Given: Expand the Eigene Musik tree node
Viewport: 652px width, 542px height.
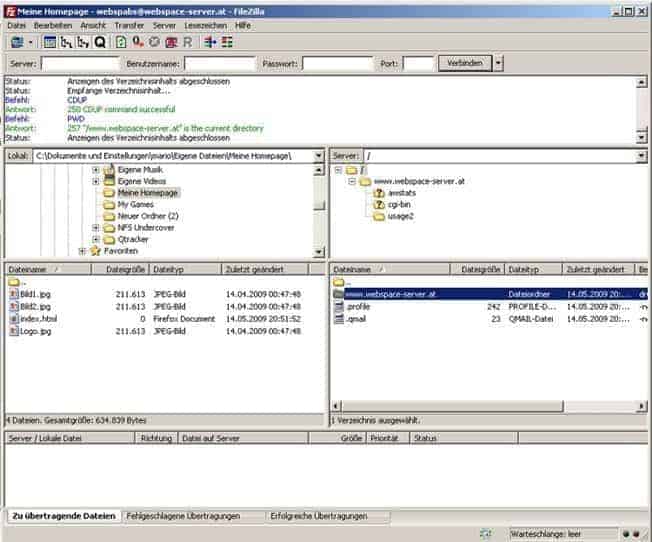Looking at the screenshot, I should tap(96, 170).
